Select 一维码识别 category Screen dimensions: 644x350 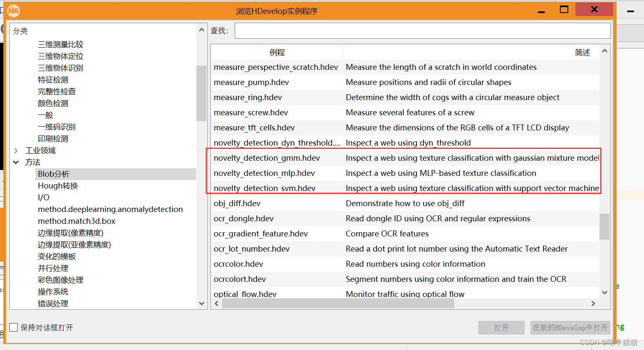click(57, 127)
